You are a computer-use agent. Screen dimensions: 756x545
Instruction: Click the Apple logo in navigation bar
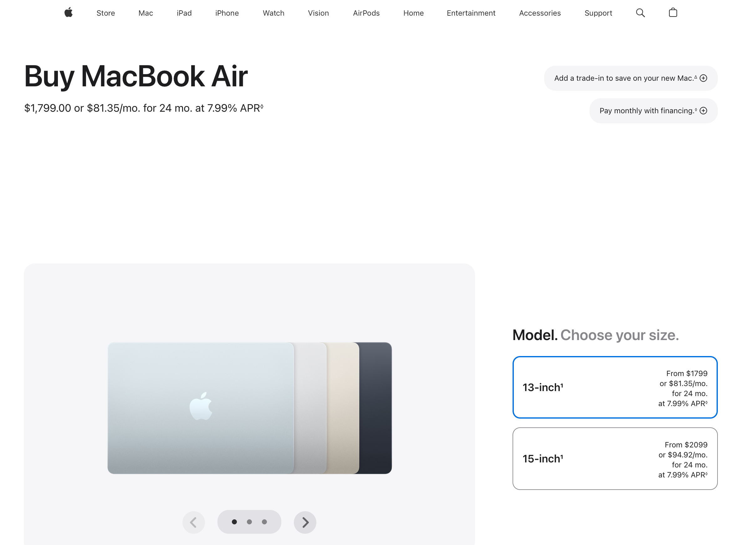click(x=68, y=13)
